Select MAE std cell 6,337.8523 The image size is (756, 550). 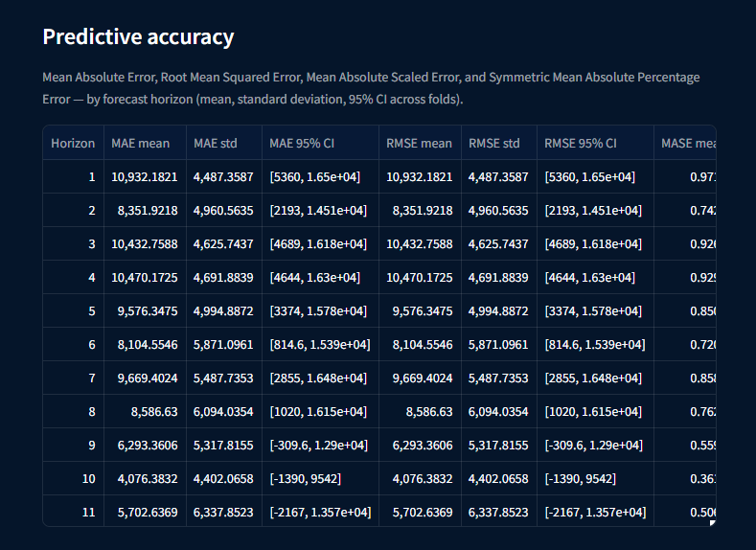pos(224,511)
